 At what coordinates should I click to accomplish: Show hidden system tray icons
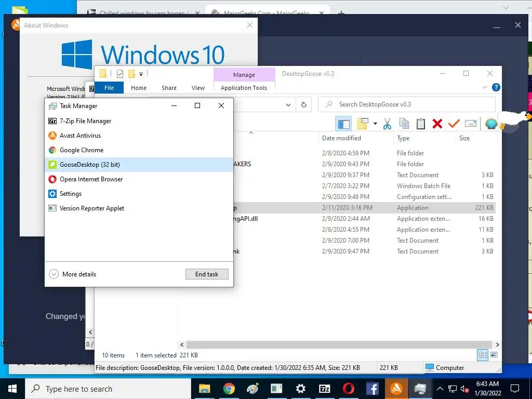coord(440,389)
